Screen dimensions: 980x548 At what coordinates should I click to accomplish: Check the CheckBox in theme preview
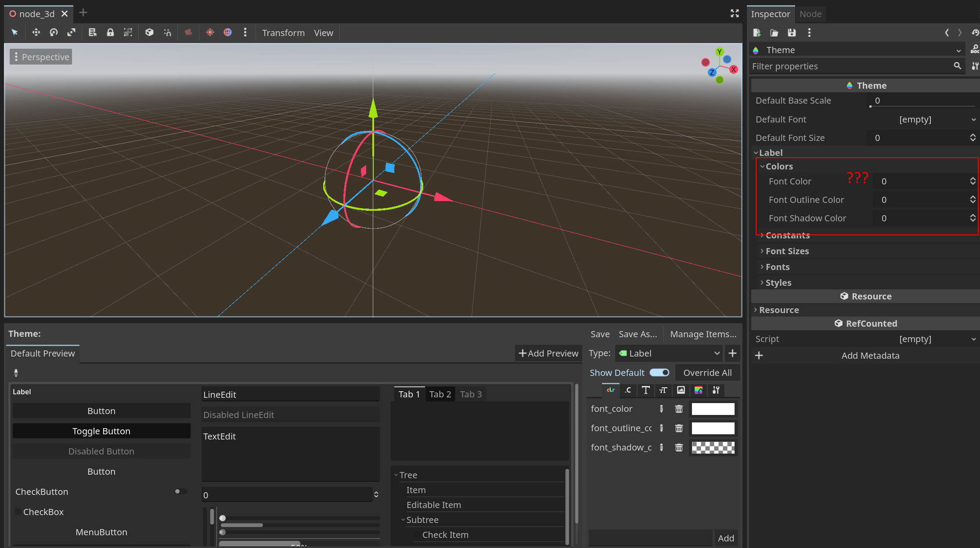(x=18, y=512)
